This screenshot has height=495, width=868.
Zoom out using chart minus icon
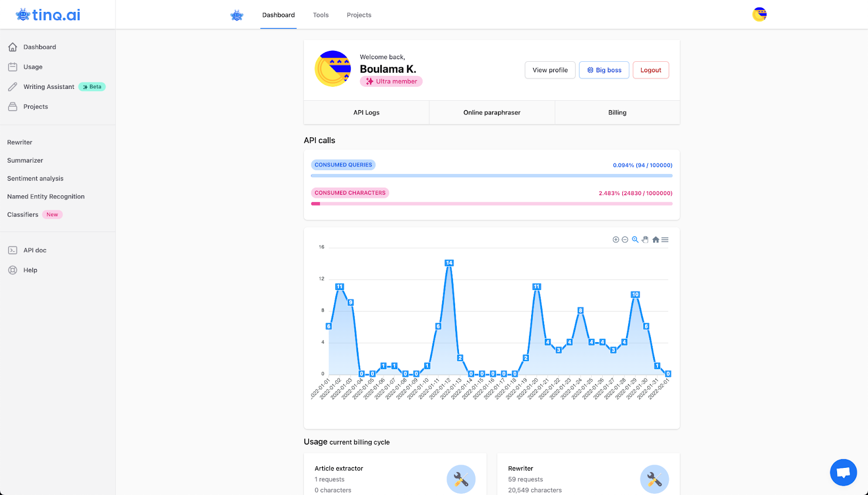click(625, 240)
